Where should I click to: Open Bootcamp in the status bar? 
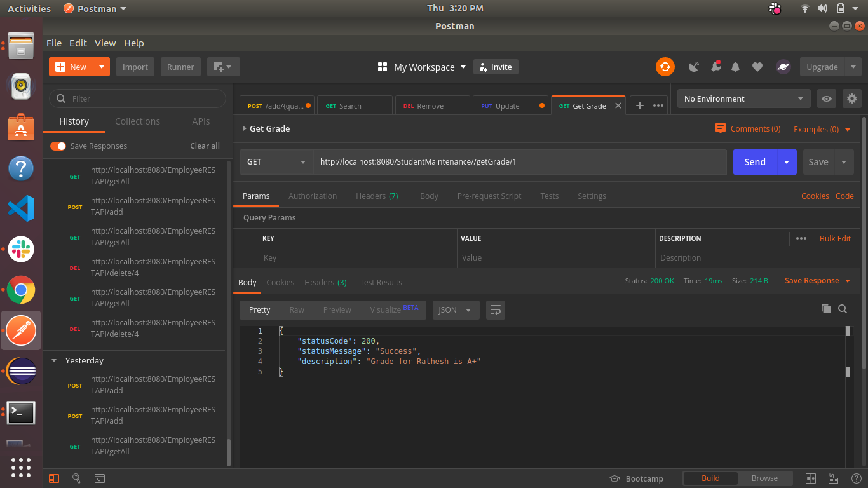tap(636, 478)
